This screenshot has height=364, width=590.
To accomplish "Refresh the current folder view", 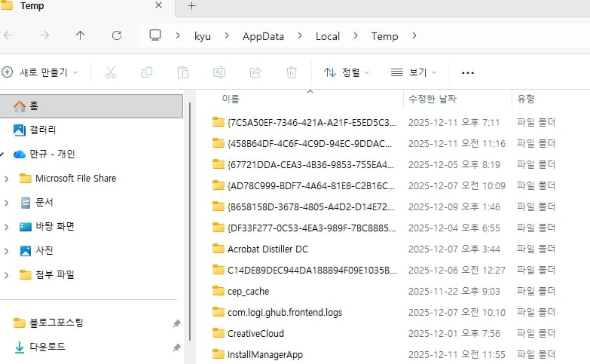I will click(117, 35).
